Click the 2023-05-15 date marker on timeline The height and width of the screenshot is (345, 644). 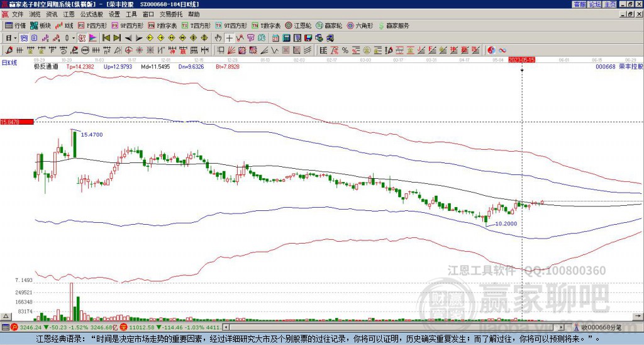coord(522,60)
